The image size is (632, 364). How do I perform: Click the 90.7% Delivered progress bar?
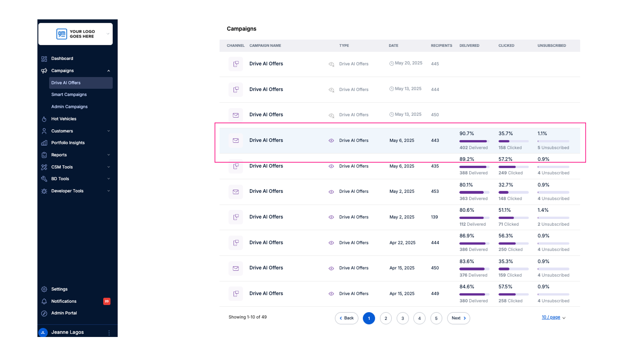click(x=474, y=141)
